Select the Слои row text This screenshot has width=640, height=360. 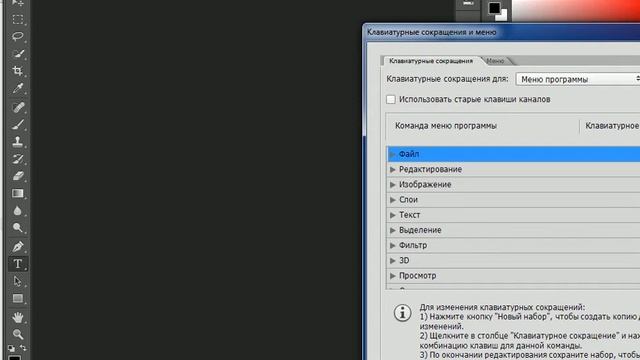pos(408,200)
